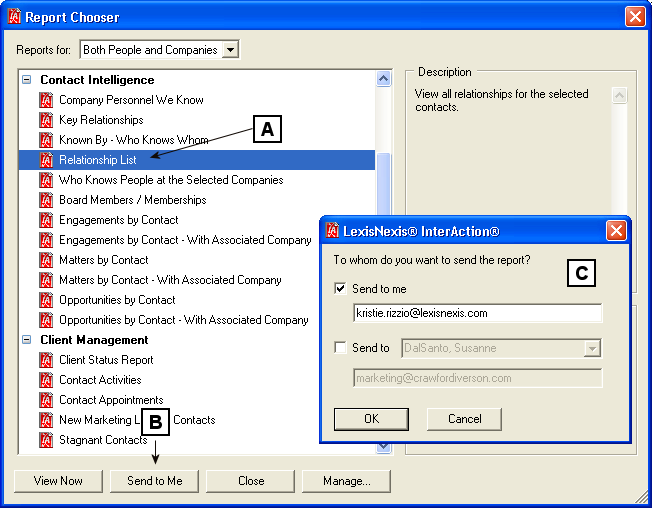Select the Stagnant Contacts report
The image size is (652, 508).
(x=103, y=440)
